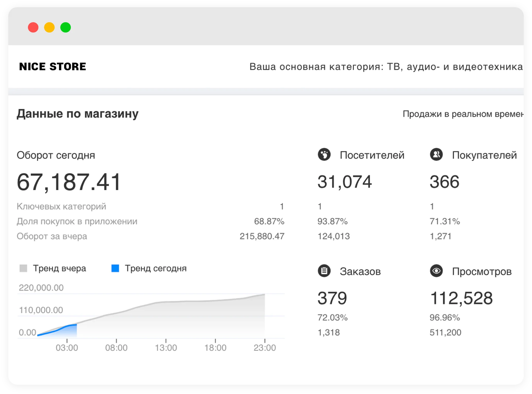The width and height of the screenshot is (532, 394).
Task: Open 'Продажи в реальном времени' link
Action: click(463, 114)
